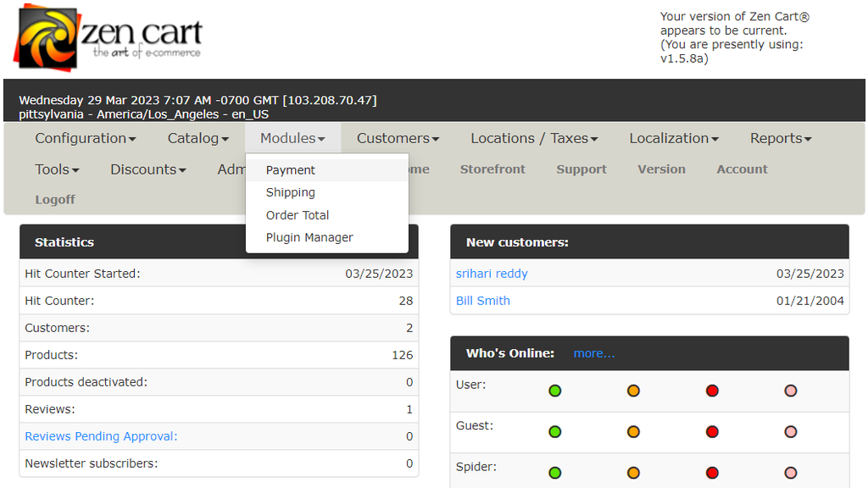Click the pink status dot in User row
This screenshot has height=488, width=868.
click(791, 391)
